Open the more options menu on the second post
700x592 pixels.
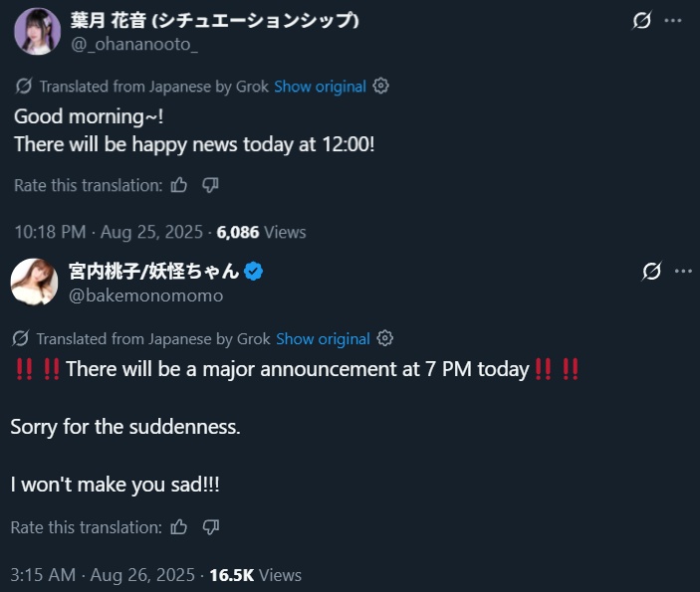[682, 272]
